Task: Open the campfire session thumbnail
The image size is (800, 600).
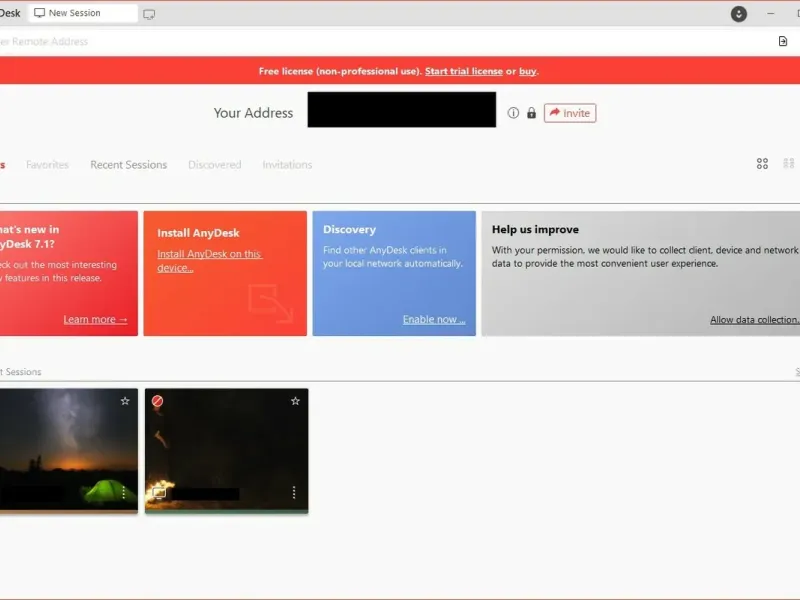Action: coord(227,450)
